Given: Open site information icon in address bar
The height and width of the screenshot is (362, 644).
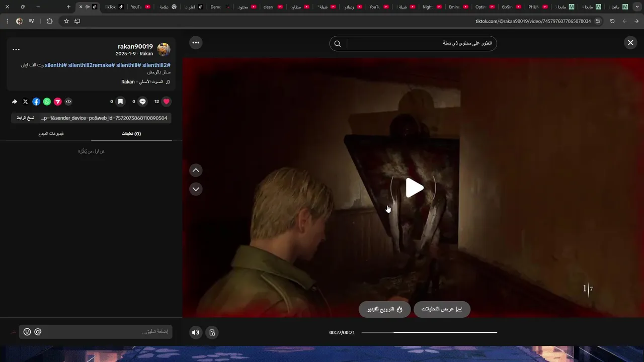Looking at the screenshot, I should tap(598, 21).
